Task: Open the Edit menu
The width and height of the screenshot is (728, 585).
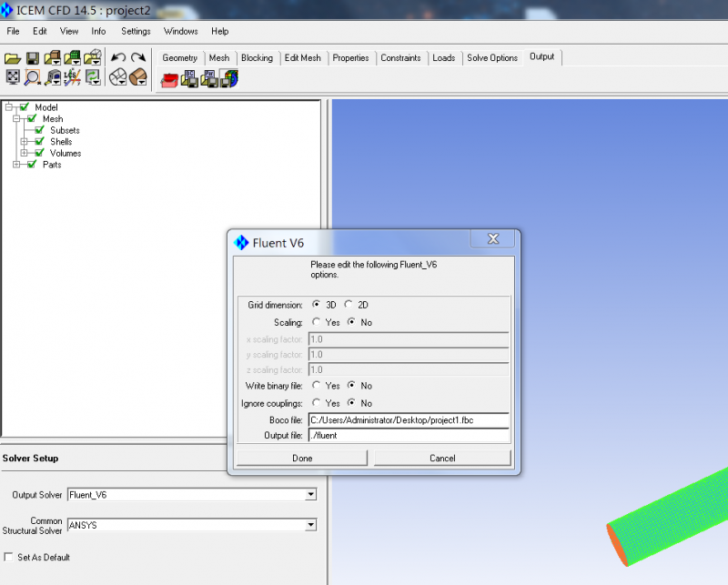Action: coord(39,31)
